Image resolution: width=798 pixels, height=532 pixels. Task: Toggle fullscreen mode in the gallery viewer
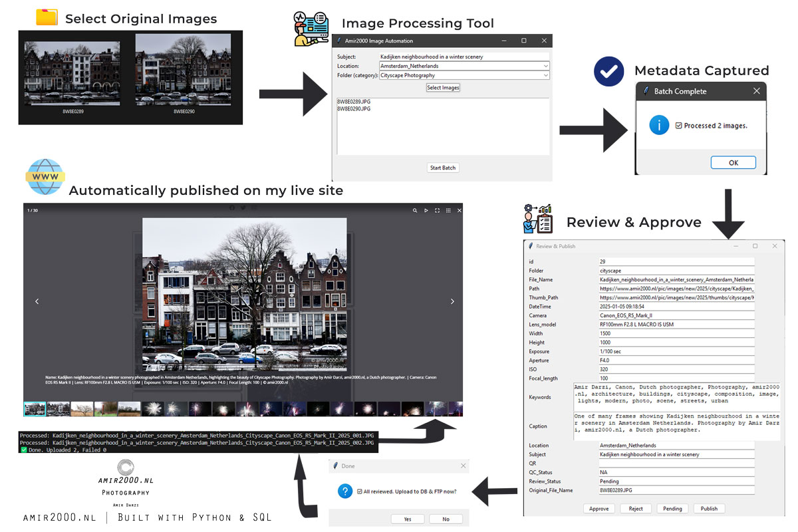point(437,210)
